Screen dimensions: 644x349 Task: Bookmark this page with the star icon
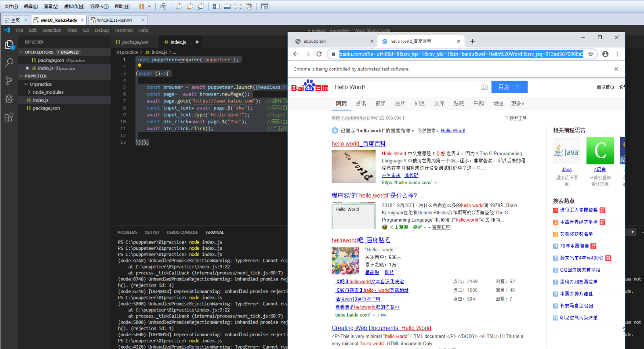pyautogui.click(x=591, y=54)
